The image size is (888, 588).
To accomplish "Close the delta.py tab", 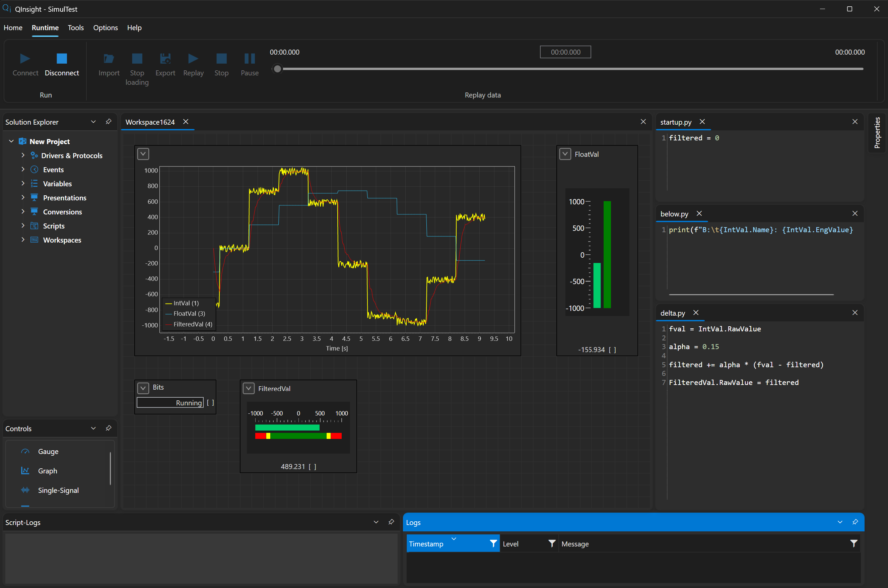I will coord(696,313).
